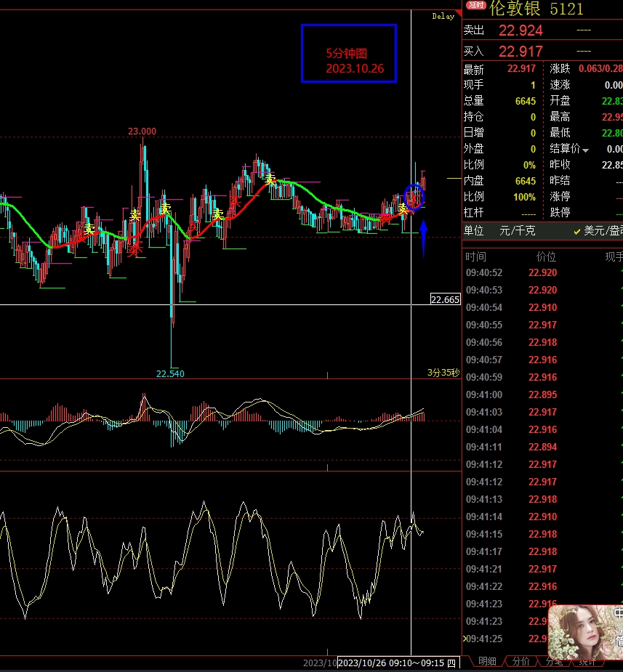The height and width of the screenshot is (672, 623).
Task: Click the 23.000 high price label
Action: tap(142, 131)
